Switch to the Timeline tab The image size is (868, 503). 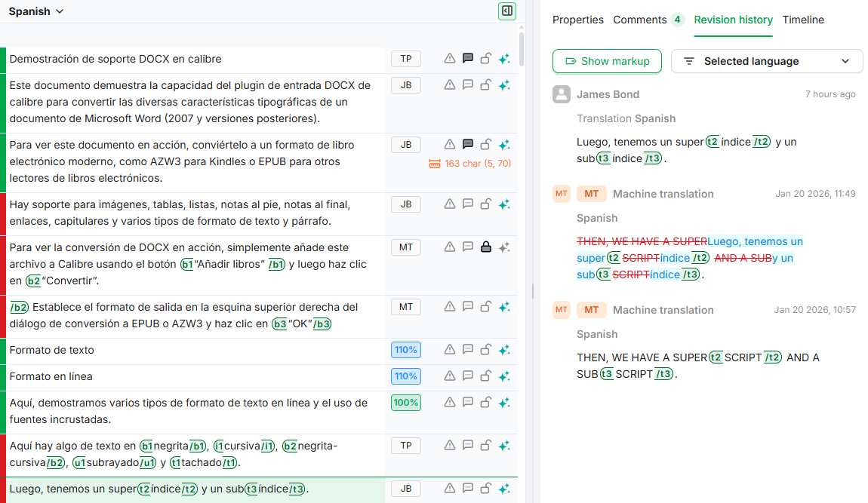(x=803, y=20)
